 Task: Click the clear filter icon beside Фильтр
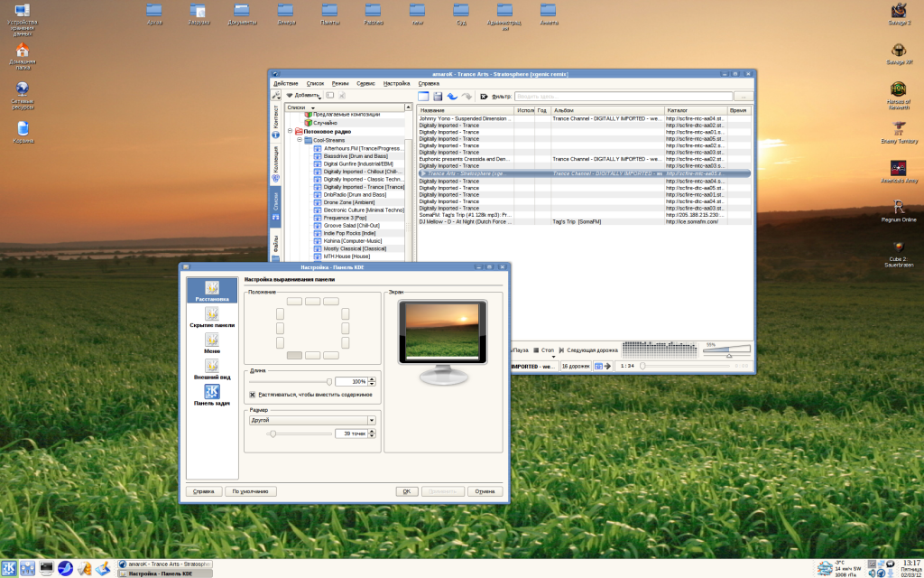485,96
